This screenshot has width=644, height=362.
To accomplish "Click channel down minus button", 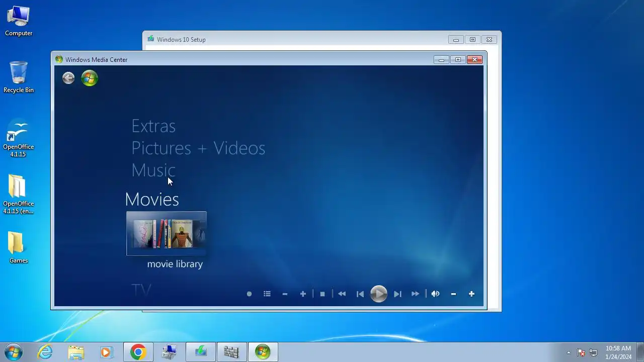I will pos(285,294).
